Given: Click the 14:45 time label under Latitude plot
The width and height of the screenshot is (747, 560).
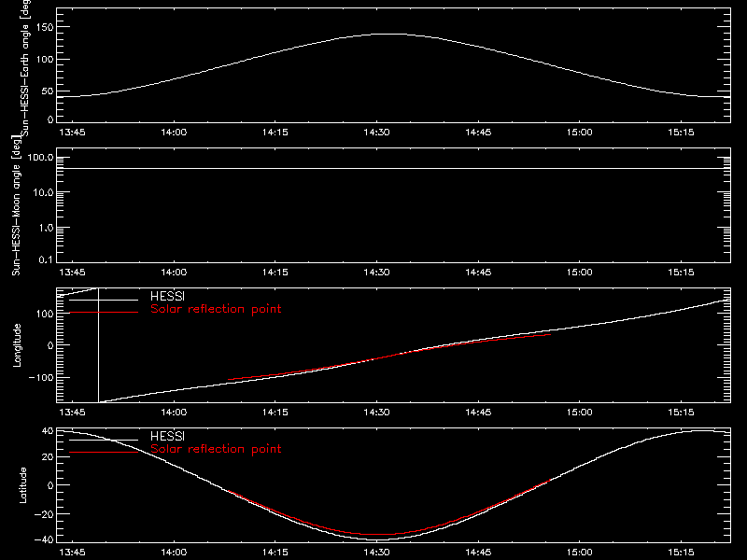Looking at the screenshot, I should 478,552.
